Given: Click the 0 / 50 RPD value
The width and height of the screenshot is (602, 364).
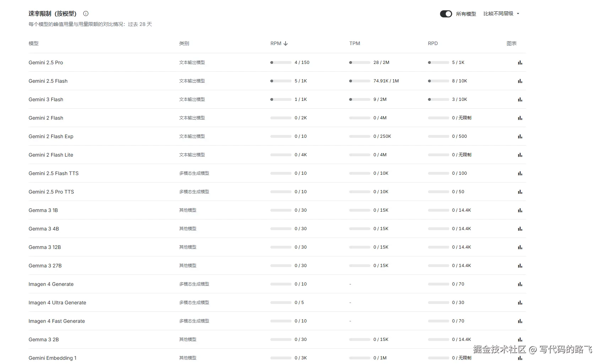Looking at the screenshot, I should [458, 192].
